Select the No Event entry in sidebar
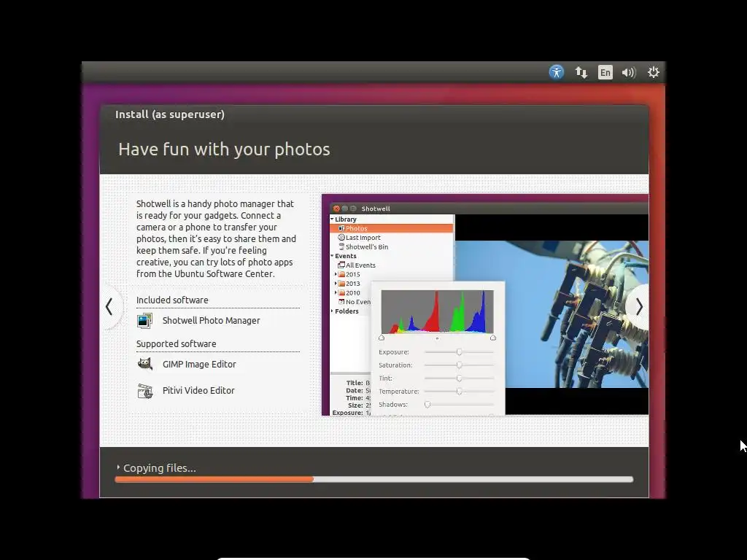 [355, 302]
